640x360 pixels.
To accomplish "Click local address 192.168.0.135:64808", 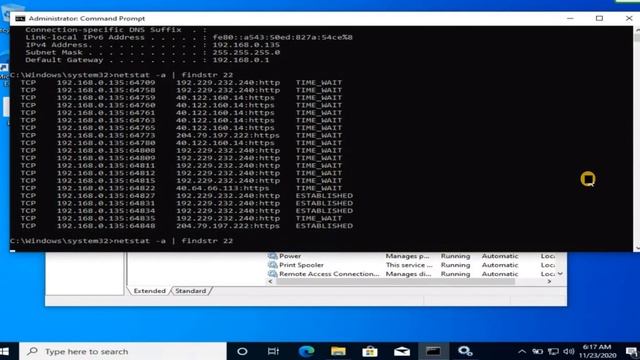I will [106, 150].
